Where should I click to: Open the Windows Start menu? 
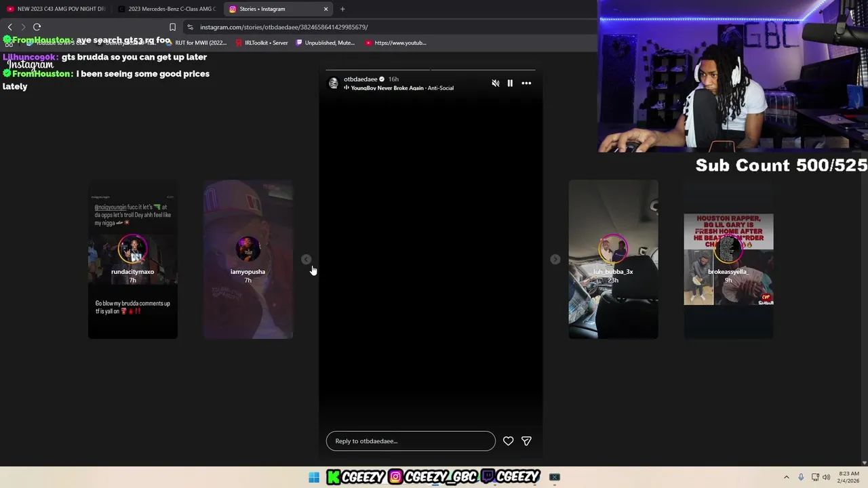point(314,477)
